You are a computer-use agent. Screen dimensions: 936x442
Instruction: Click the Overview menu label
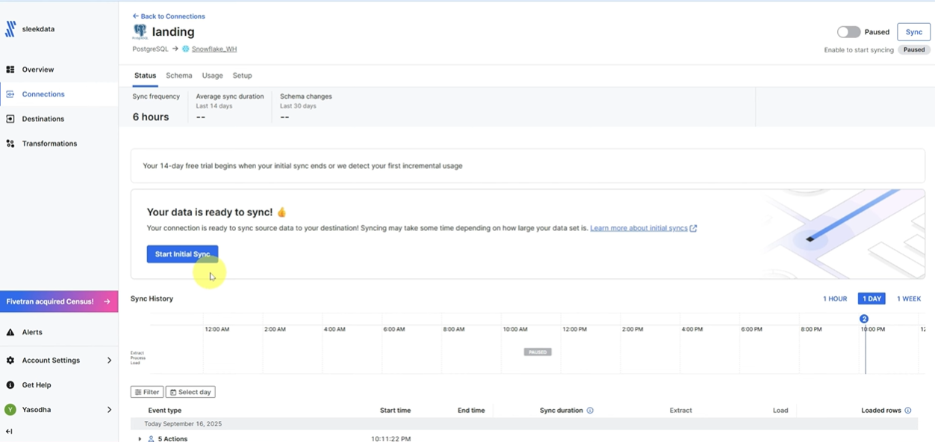pyautogui.click(x=38, y=69)
